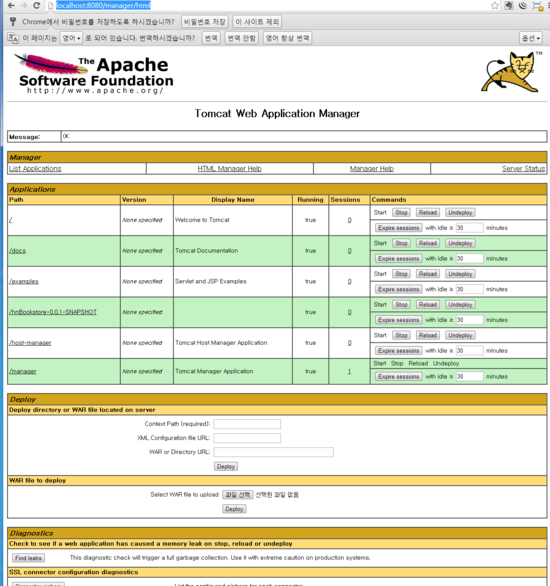The width and height of the screenshot is (550, 586).
Task: Reload the /hnBookstore-0.0.1-SNAPSHOT application
Action: coord(428,304)
